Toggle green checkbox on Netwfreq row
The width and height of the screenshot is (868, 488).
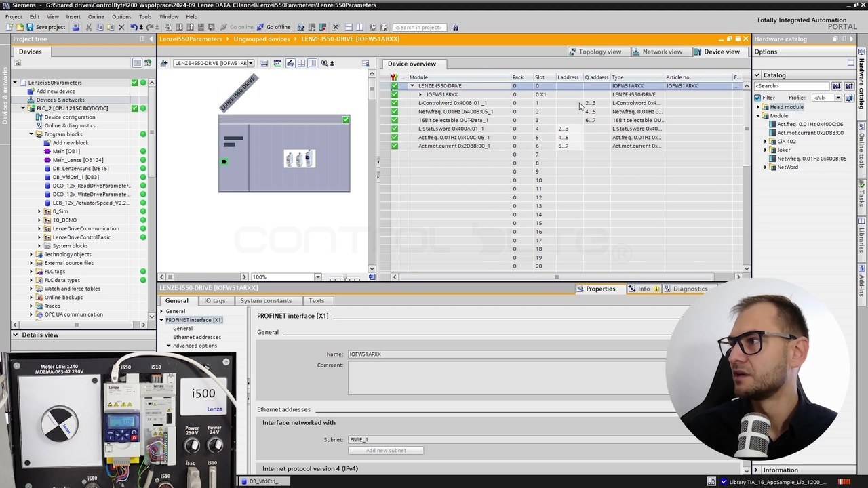click(394, 112)
